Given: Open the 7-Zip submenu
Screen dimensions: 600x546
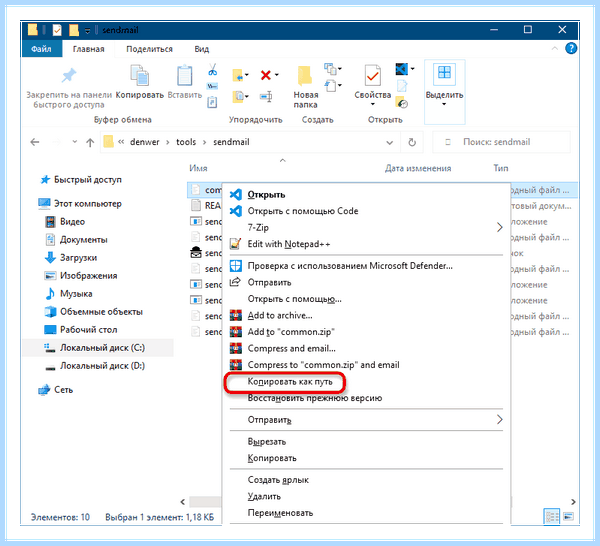Looking at the screenshot, I should pyautogui.click(x=366, y=227).
